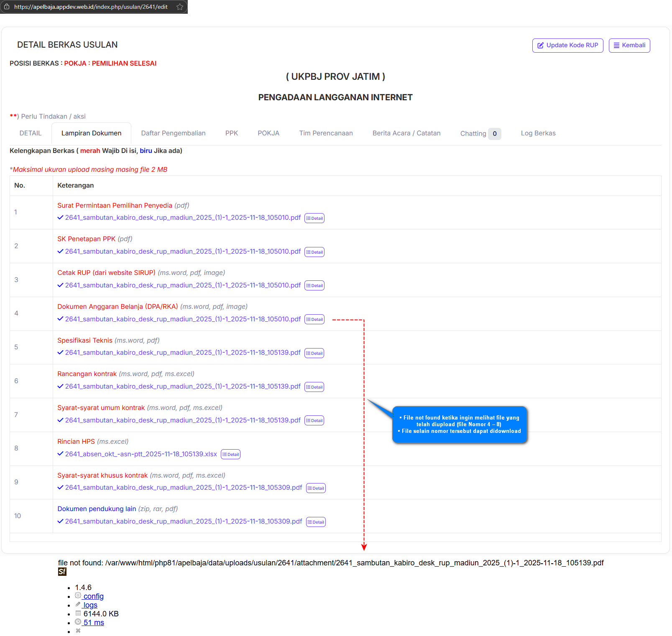Click the '1.4.6' version entry
The image size is (672, 636).
tap(83, 588)
